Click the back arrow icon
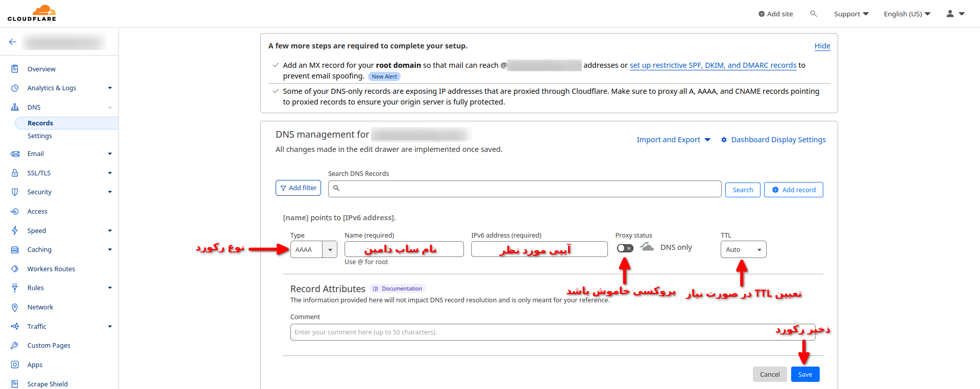This screenshot has height=389, width=980. [x=13, y=42]
